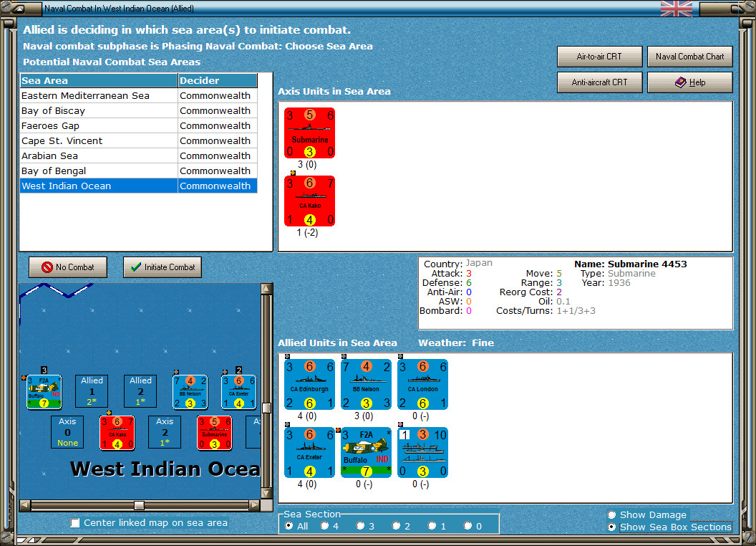
Task: Click the Allied 1 sea box on the map
Action: click(92, 391)
